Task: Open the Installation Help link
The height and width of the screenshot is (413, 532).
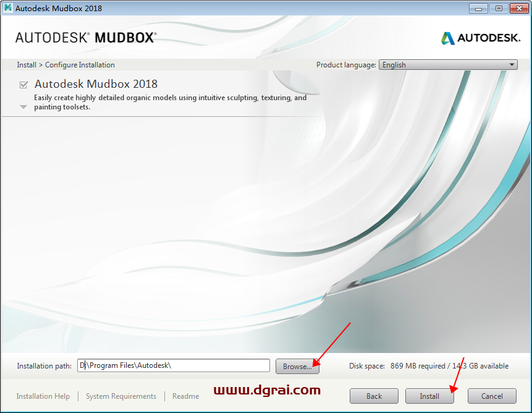Action: click(43, 396)
